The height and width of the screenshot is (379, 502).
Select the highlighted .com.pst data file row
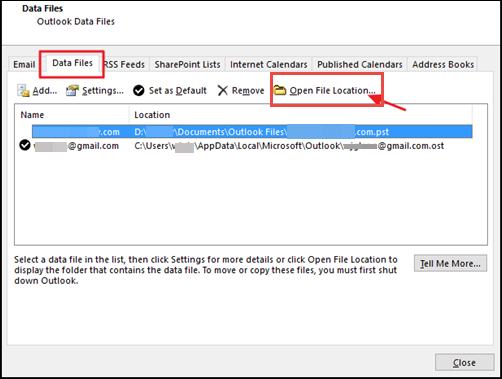(x=252, y=132)
